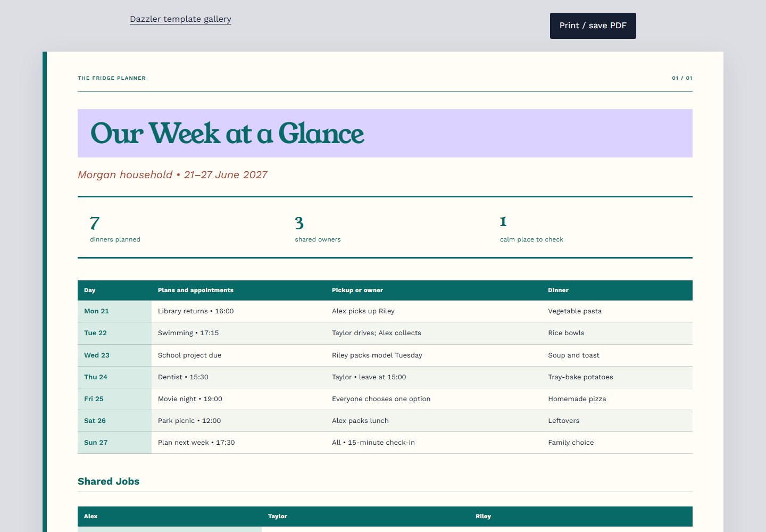Click the 'shared owners' stat label
The width and height of the screenshot is (766, 532).
(318, 239)
